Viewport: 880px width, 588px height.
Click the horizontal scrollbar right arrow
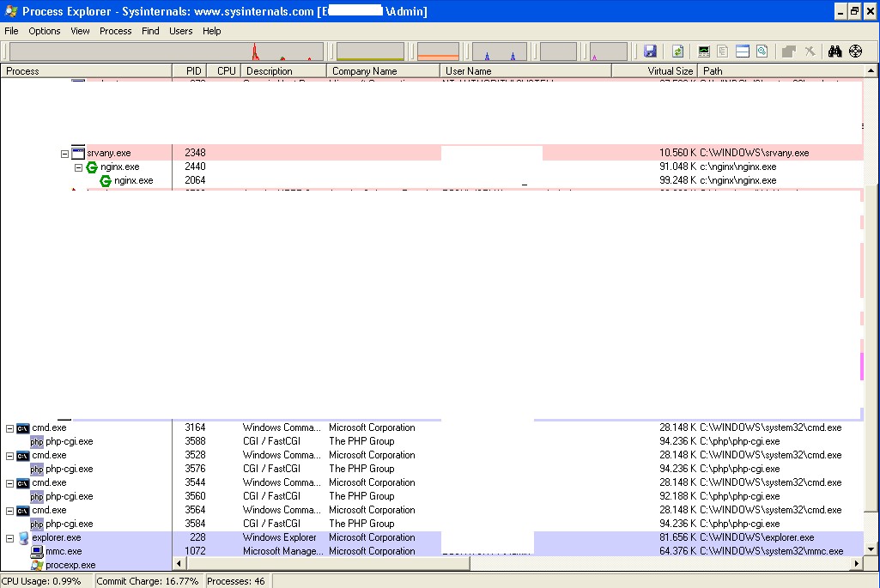(857, 563)
